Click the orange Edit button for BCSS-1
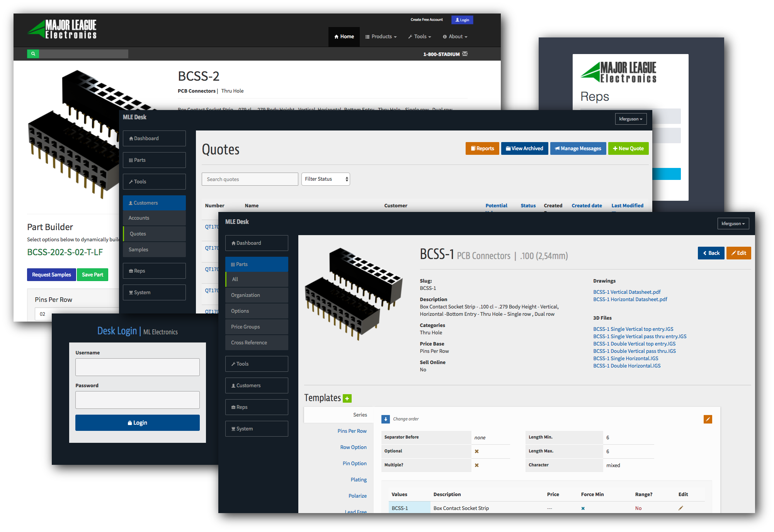This screenshot has width=774, height=532. tap(738, 253)
